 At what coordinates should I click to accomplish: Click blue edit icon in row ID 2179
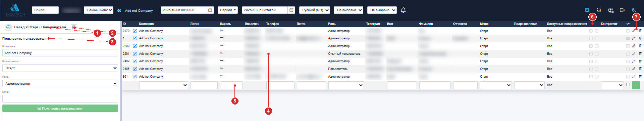(x=135, y=31)
